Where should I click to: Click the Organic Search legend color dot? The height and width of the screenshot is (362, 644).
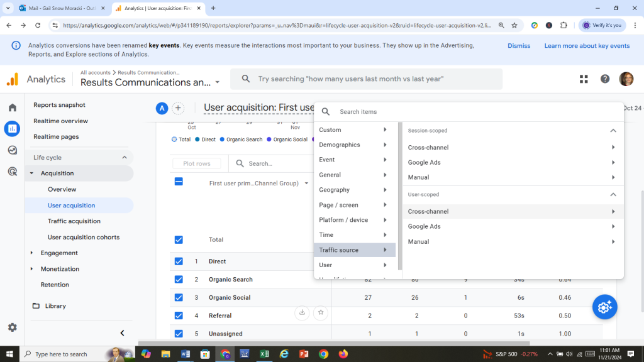coord(222,140)
